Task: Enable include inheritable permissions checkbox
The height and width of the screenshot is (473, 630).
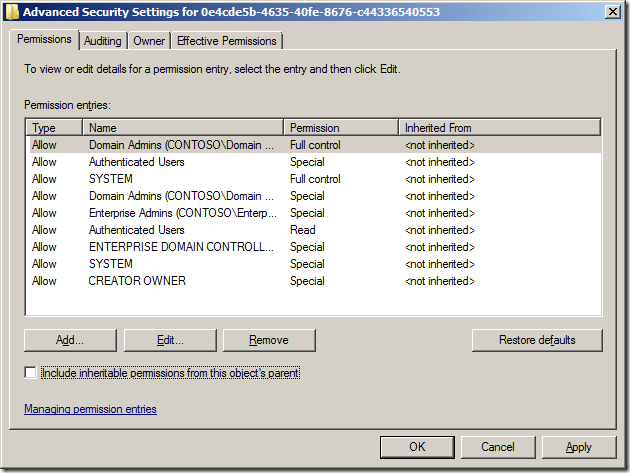Action: [30, 373]
